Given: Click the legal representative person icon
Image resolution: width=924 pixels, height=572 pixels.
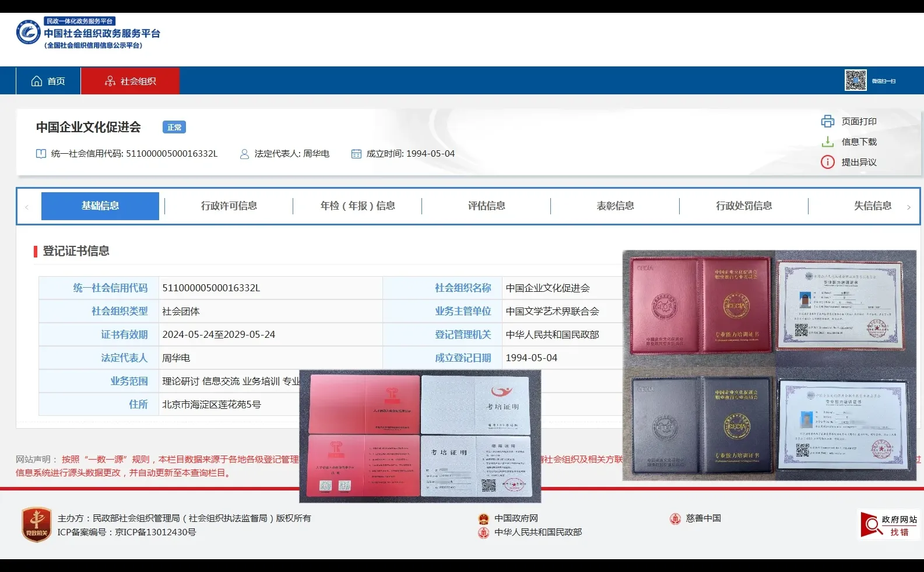Looking at the screenshot, I should click(x=245, y=154).
